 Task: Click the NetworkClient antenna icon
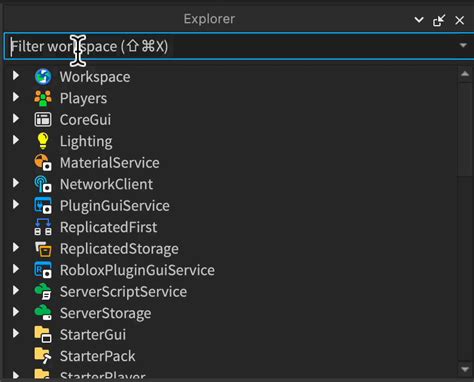point(43,184)
